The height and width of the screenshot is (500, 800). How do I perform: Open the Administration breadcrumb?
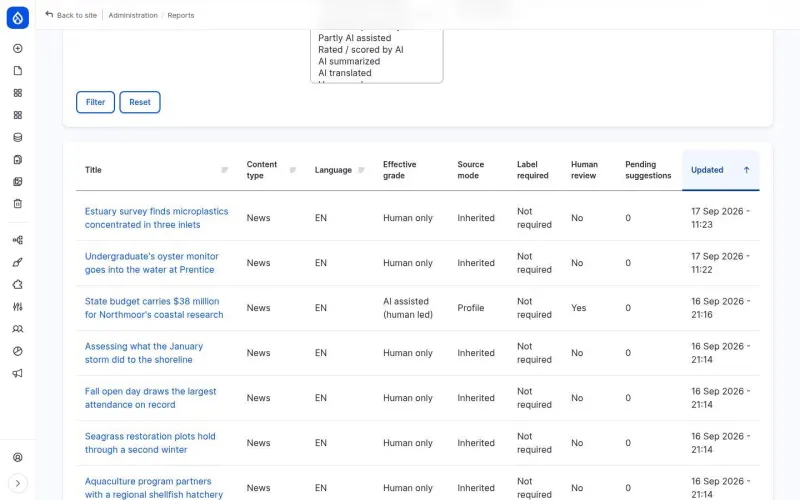[x=133, y=15]
